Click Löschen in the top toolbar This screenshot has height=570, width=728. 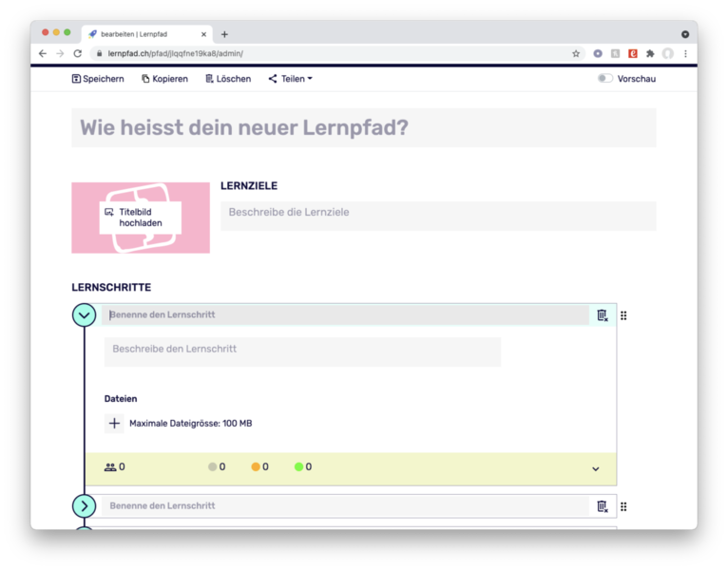(228, 79)
